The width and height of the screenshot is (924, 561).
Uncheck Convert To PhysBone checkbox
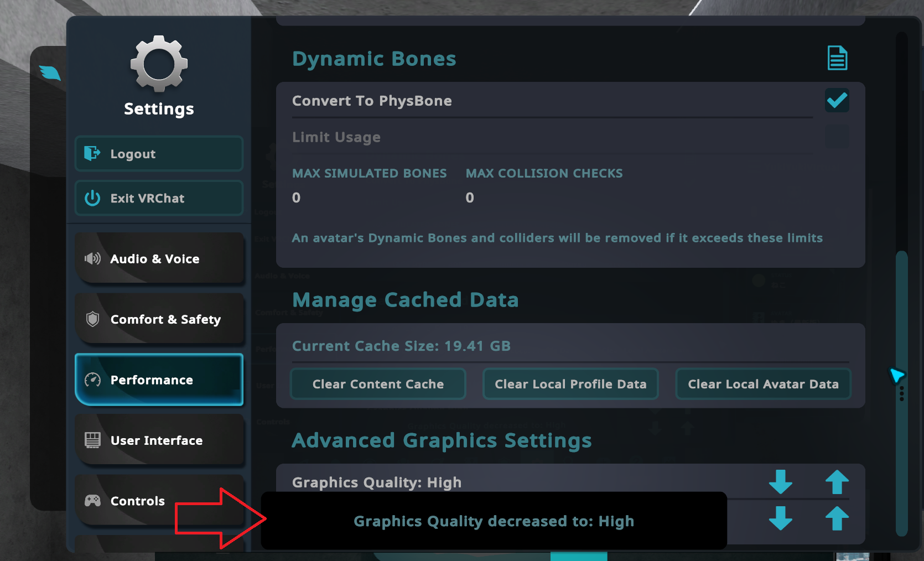[837, 100]
